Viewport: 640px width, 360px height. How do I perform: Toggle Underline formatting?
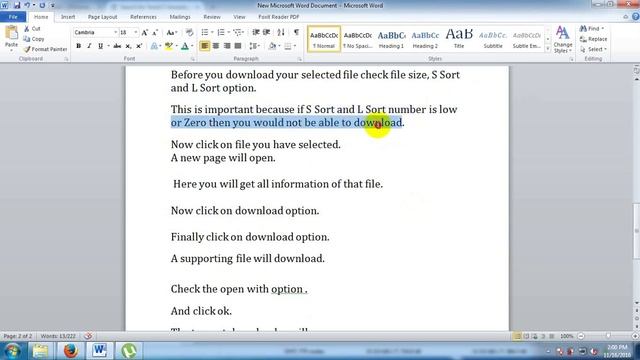tap(100, 46)
